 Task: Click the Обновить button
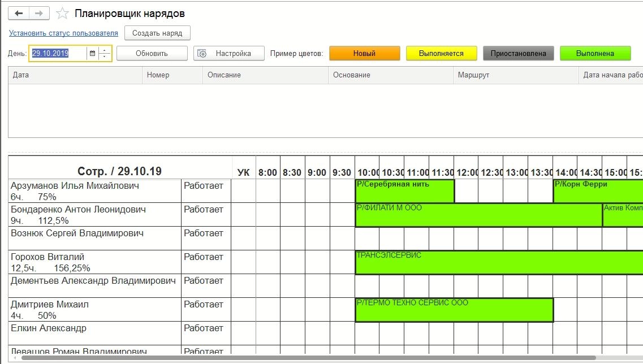coord(152,53)
